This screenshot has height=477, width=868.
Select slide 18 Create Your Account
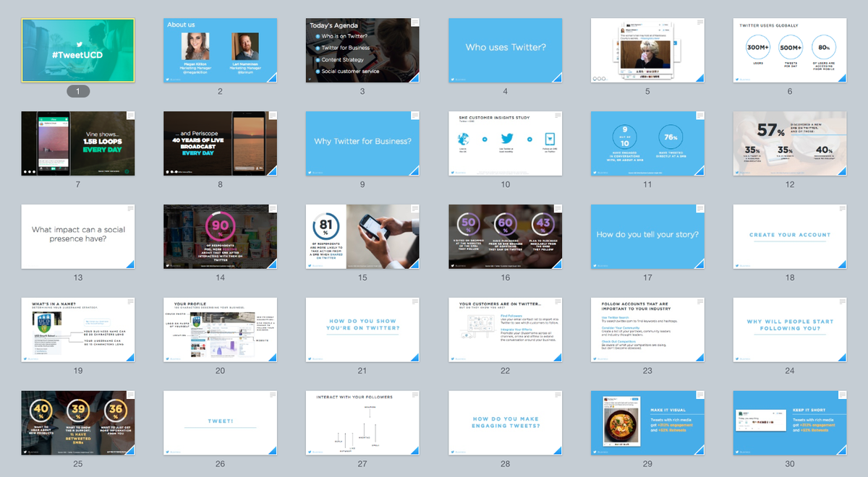point(790,236)
